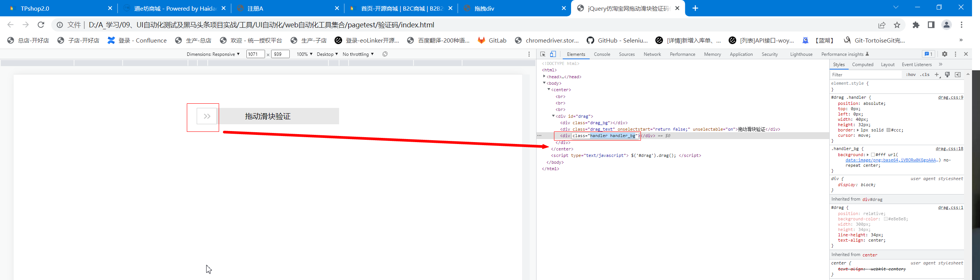
Task: Toggle the :hov element state panel
Action: (911, 74)
